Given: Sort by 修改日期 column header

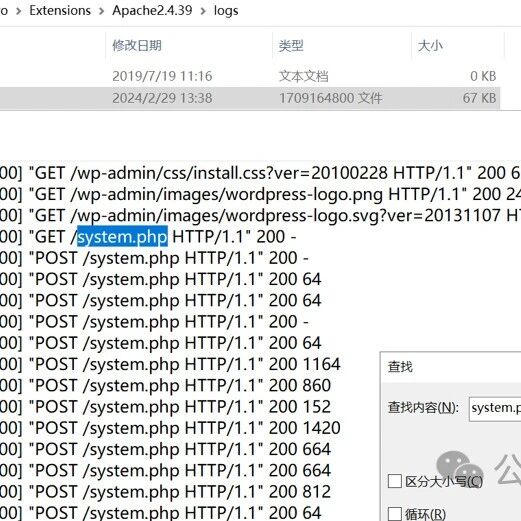Looking at the screenshot, I should point(137,46).
